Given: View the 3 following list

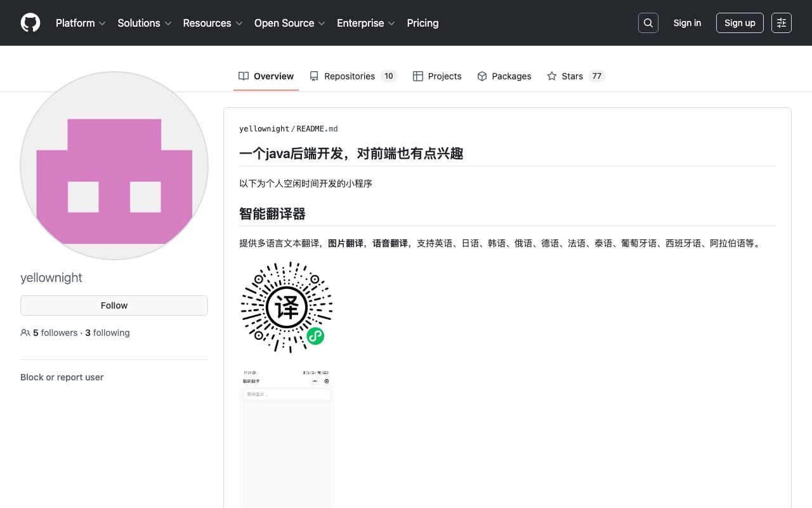Looking at the screenshot, I should coord(107,333).
